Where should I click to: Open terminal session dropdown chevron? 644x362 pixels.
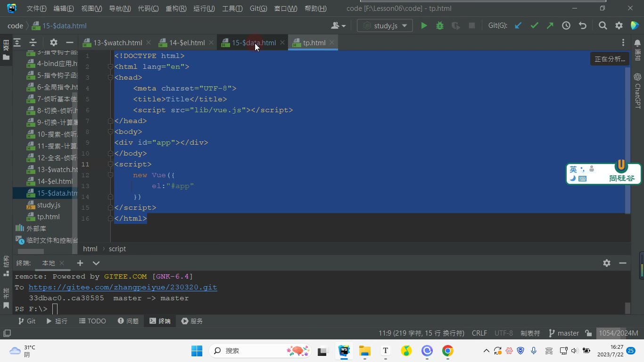tap(96, 263)
